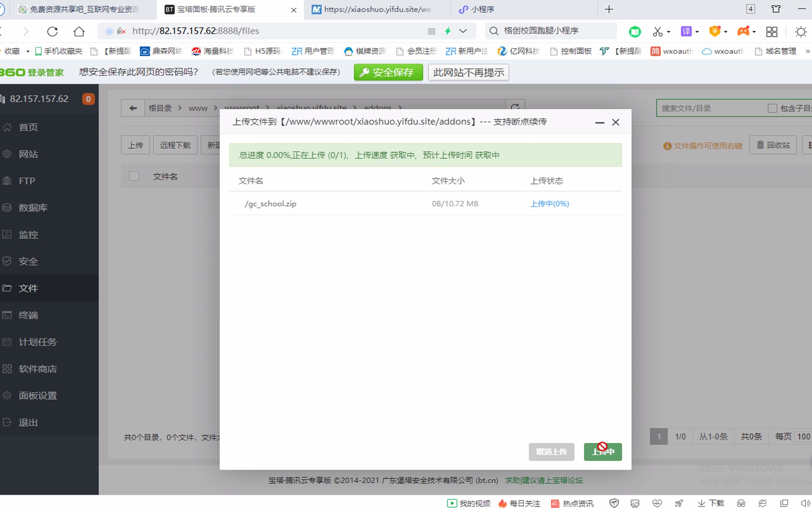The height and width of the screenshot is (508, 812).
Task: Toggle the 包含子目录 checkbox
Action: [x=772, y=108]
